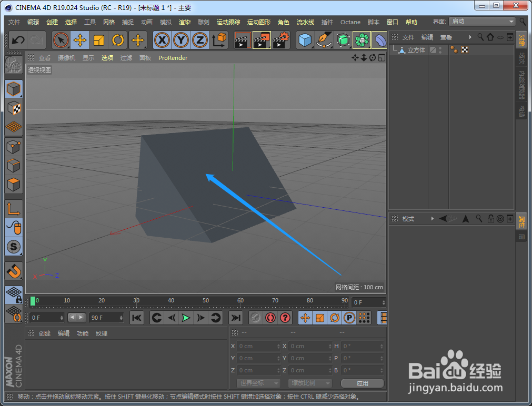Viewport: 532px width, 406px height.
Task: Open viewport 摄像机 menu
Action: pyautogui.click(x=66, y=58)
